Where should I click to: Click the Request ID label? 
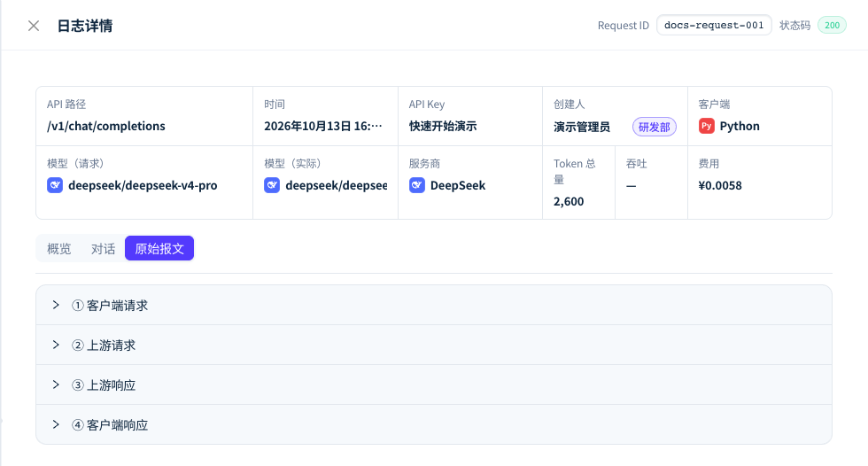pos(624,26)
